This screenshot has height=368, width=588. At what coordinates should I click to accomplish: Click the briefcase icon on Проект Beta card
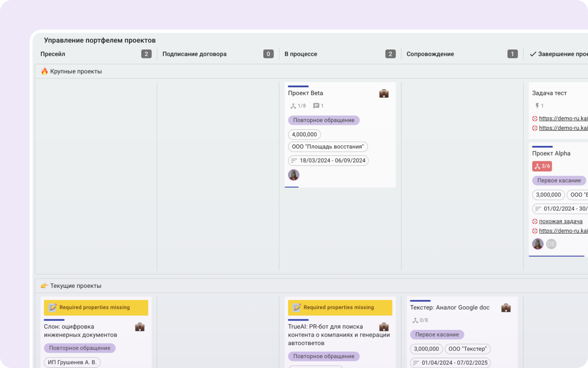coord(384,93)
